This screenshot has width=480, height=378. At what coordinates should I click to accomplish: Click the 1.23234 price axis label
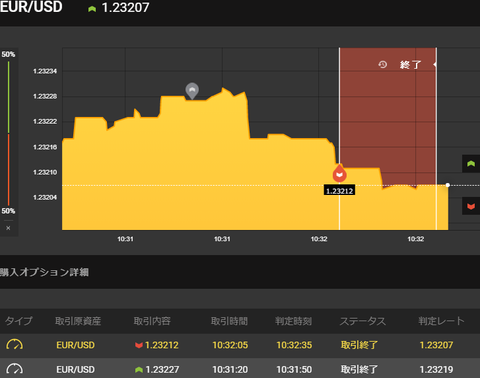[45, 71]
